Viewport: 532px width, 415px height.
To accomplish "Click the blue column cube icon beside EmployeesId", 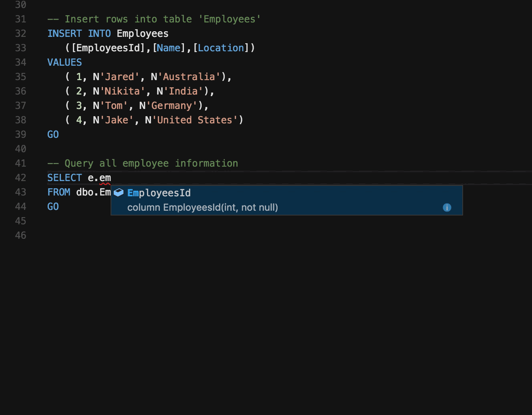I will coord(118,193).
